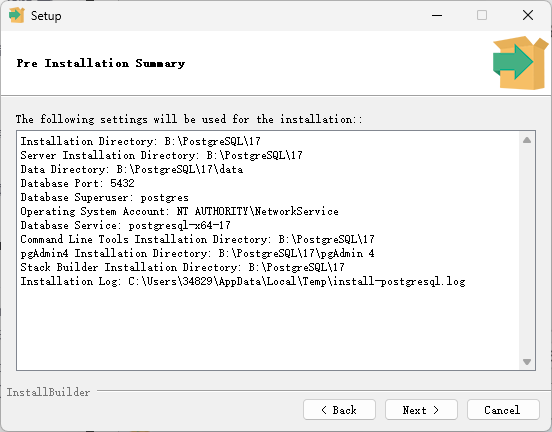Click the disabled maximize window button
The width and height of the screenshot is (552, 432).
pos(482,15)
